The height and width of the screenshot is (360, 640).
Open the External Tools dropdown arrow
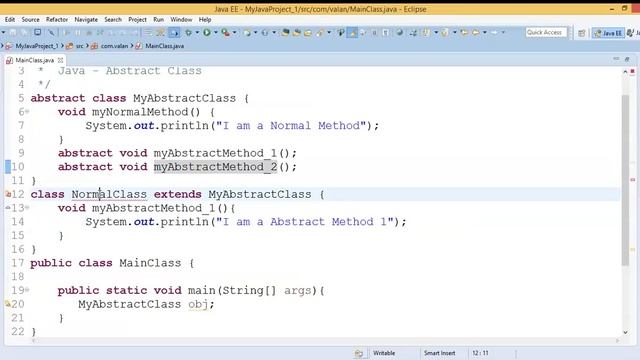click(234, 32)
